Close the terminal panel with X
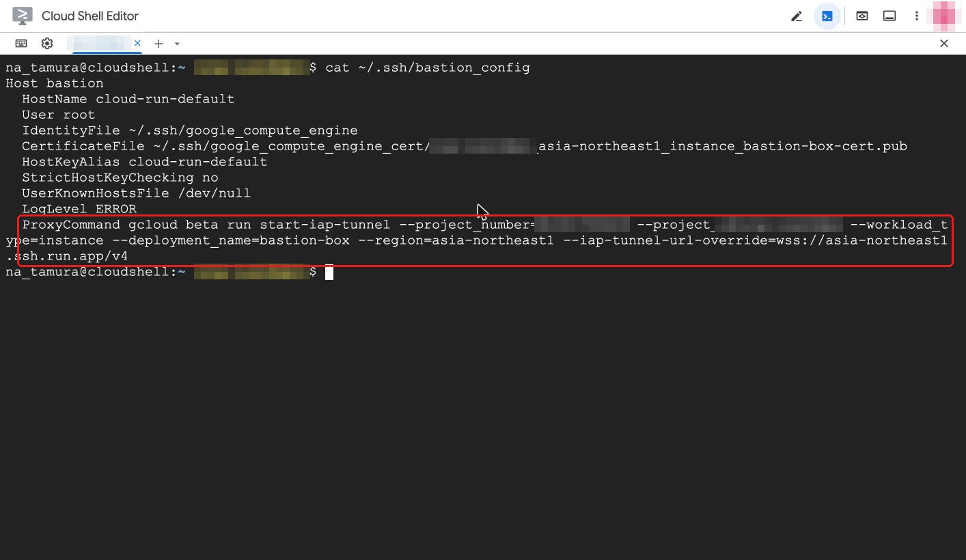Screen dimensions: 966x560 [943, 43]
